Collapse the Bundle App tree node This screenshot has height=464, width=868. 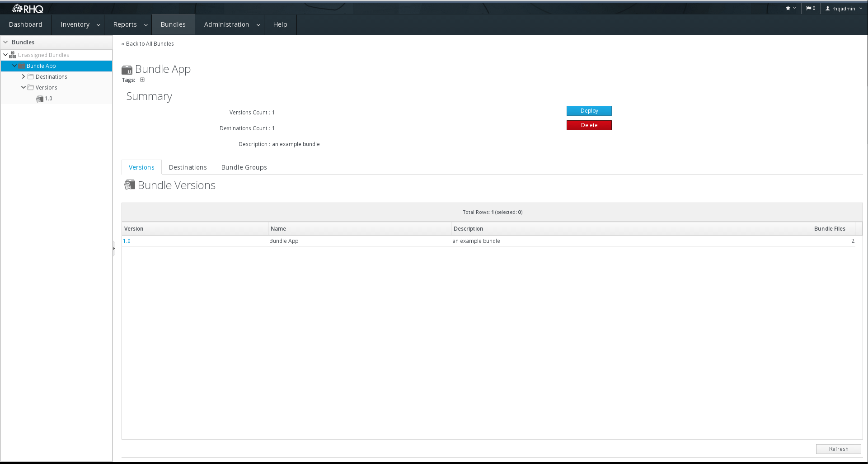click(x=14, y=66)
